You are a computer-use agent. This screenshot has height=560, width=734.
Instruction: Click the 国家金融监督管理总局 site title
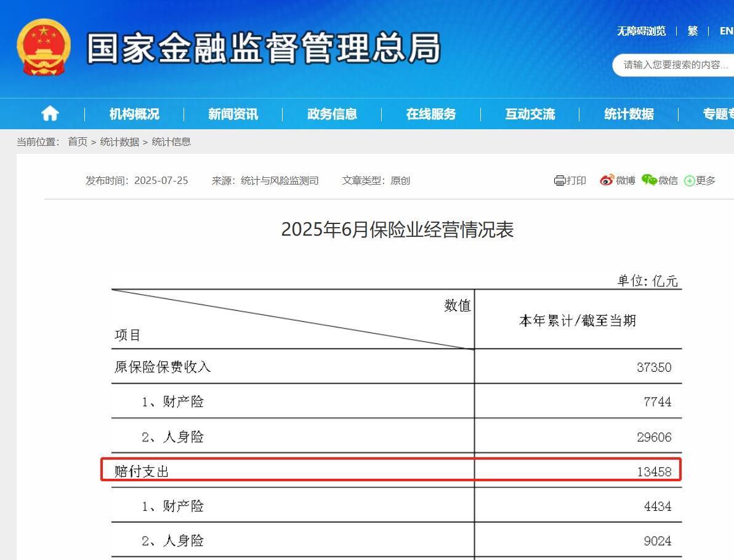[x=264, y=48]
